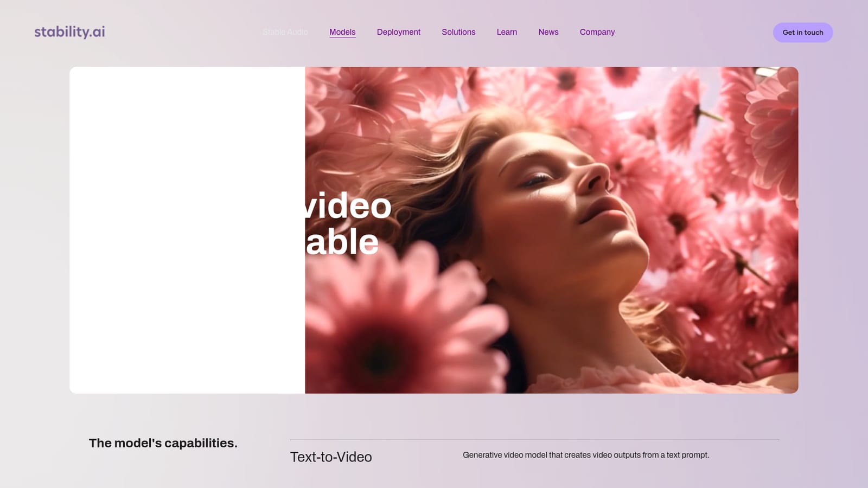Open the Learn menu

tap(507, 32)
